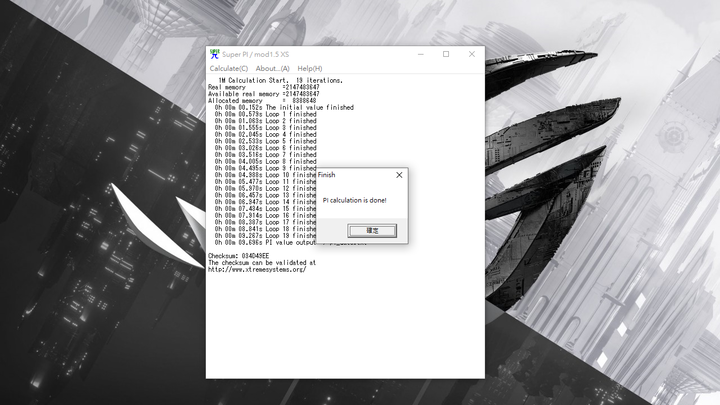Maximize the Super PI window

tap(446, 54)
